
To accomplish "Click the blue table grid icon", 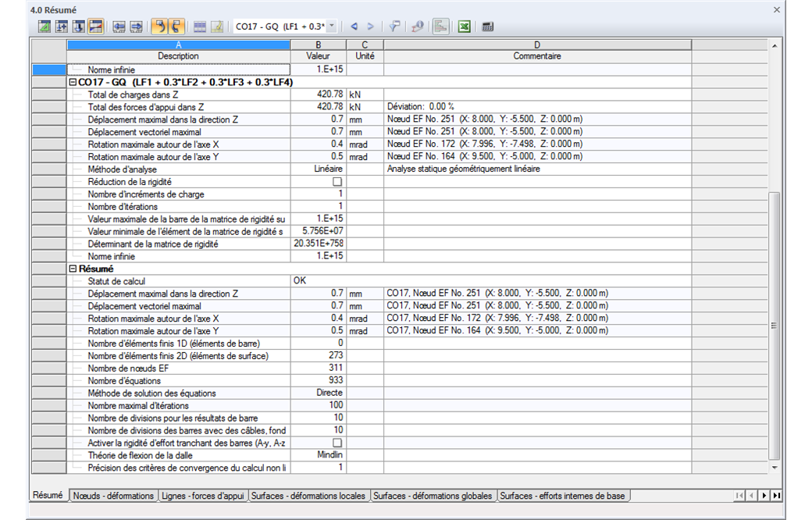I will (x=199, y=27).
